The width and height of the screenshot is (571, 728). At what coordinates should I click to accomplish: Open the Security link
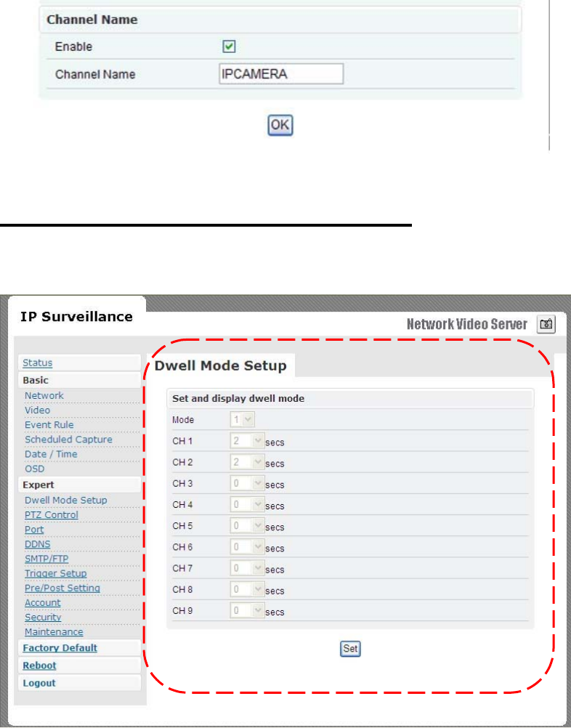coord(43,617)
